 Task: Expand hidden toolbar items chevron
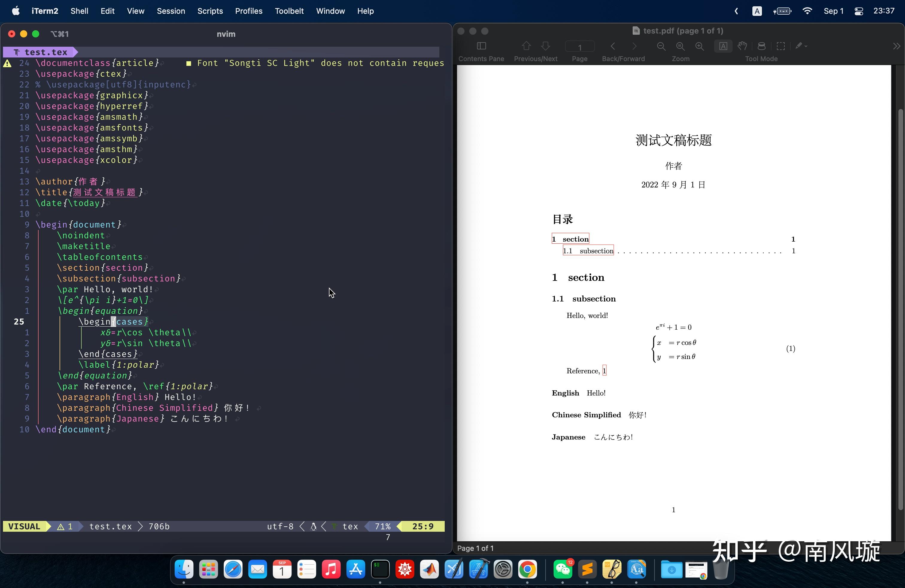(896, 46)
